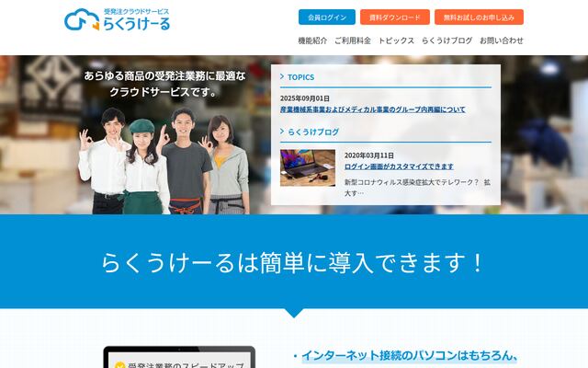This screenshot has height=368, width=588.
Task: Click the chevron beside らくうけブログ heading
Action: (x=282, y=131)
